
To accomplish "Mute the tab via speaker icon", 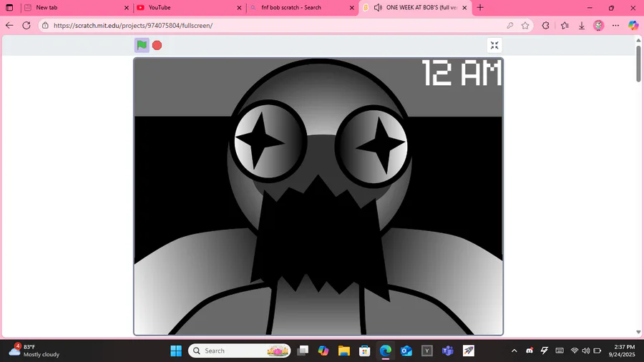I will tap(379, 7).
